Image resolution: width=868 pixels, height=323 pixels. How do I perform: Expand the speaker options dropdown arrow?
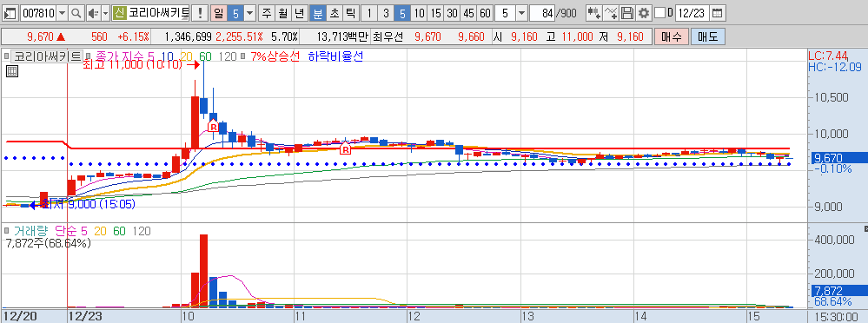point(105,13)
